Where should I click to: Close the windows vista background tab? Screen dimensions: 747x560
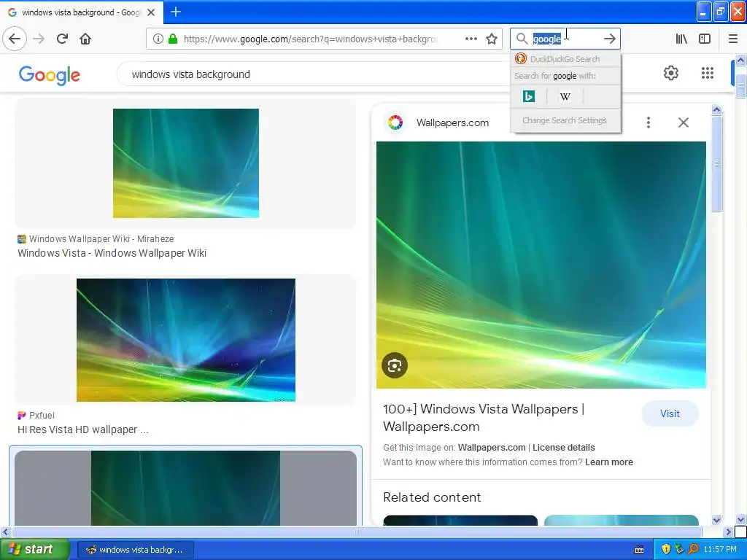(x=151, y=12)
